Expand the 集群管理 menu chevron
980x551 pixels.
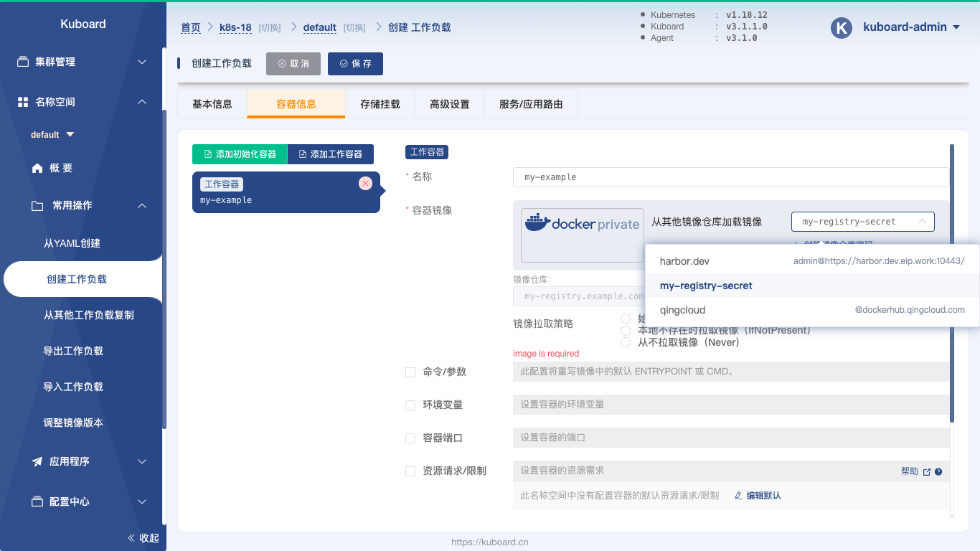[142, 62]
